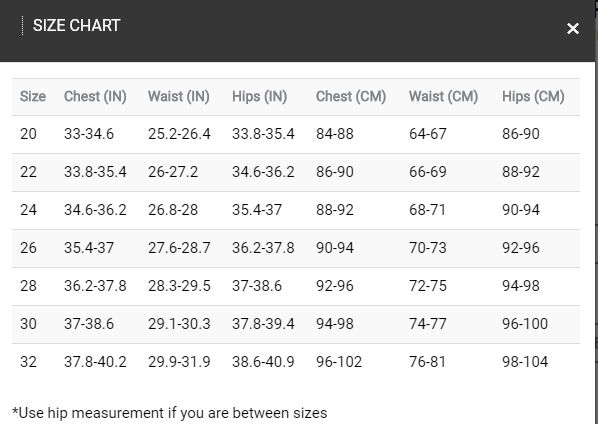Click the Chest (CM) column header
Viewport: 598px width, 424px height.
(x=351, y=96)
